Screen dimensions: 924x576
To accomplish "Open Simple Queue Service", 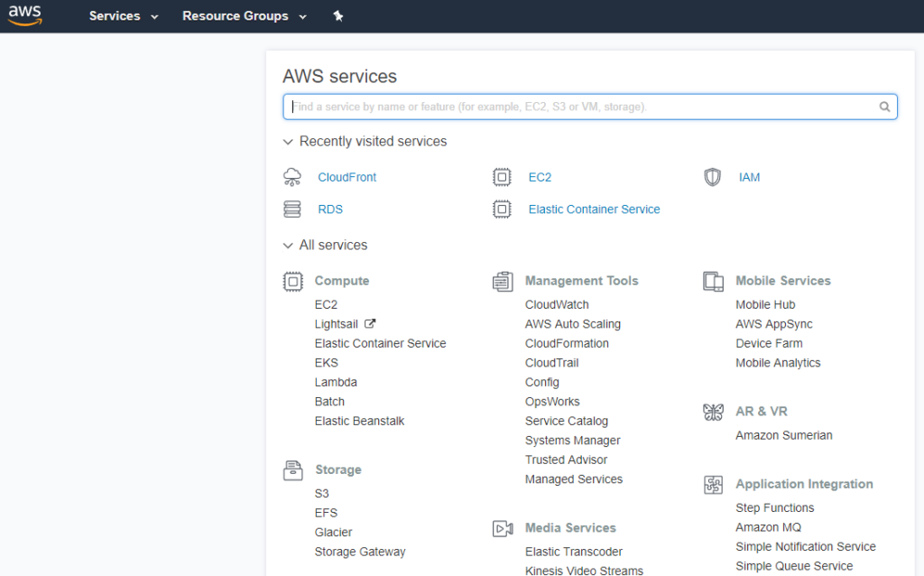I will [x=794, y=566].
